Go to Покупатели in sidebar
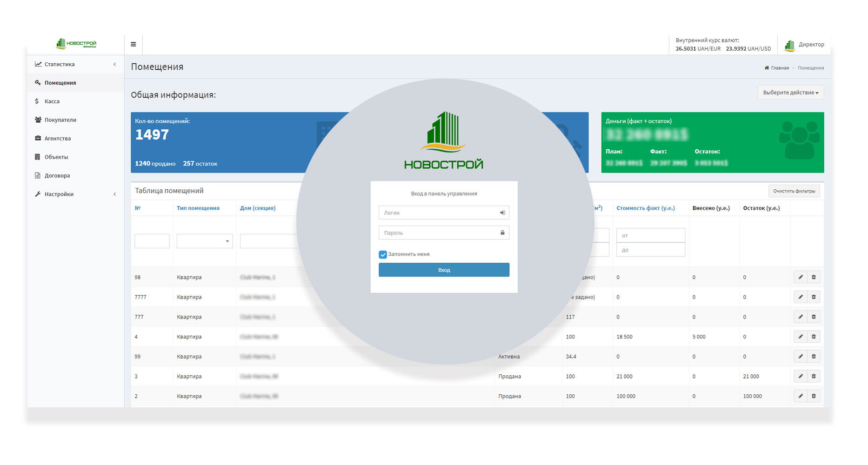This screenshot has height=465, width=868. [75, 120]
